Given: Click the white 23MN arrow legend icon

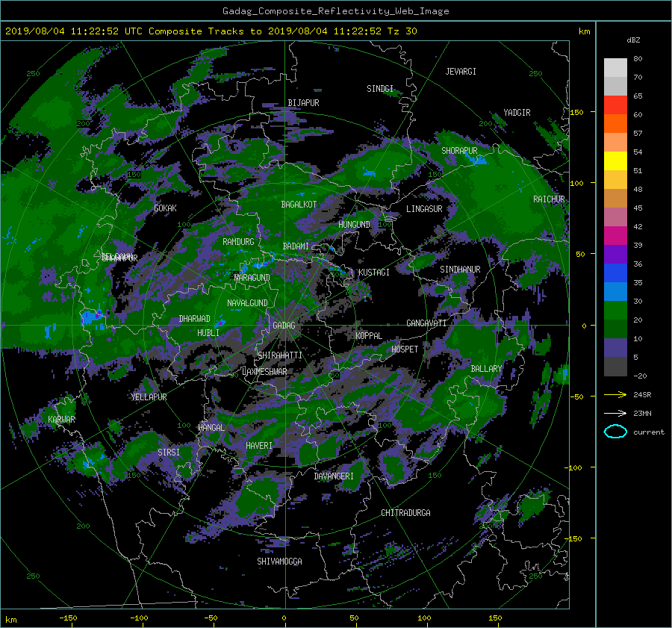Looking at the screenshot, I should pyautogui.click(x=615, y=413).
